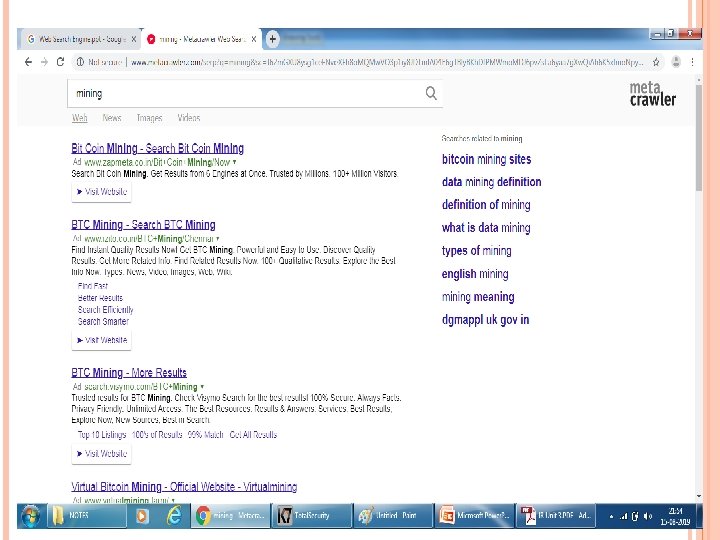Open related search english mining
Image resolution: width=720 pixels, height=540 pixels.
(x=475, y=274)
